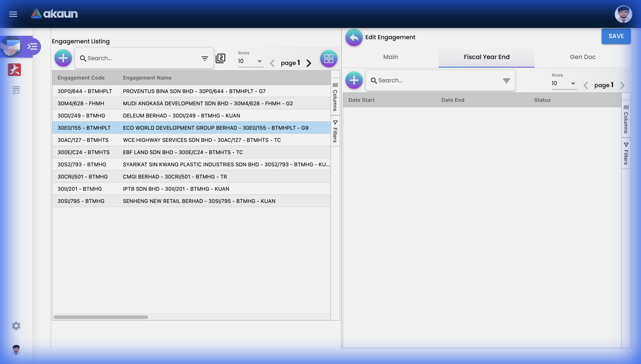The height and width of the screenshot is (364, 641).
Task: Open the hamburger menu in header
Action: (x=13, y=14)
